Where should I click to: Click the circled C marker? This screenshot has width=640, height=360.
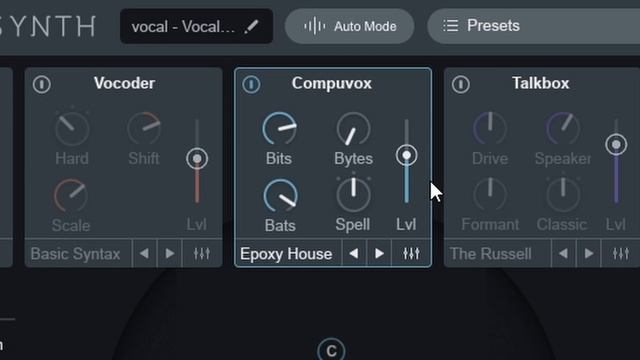click(331, 350)
